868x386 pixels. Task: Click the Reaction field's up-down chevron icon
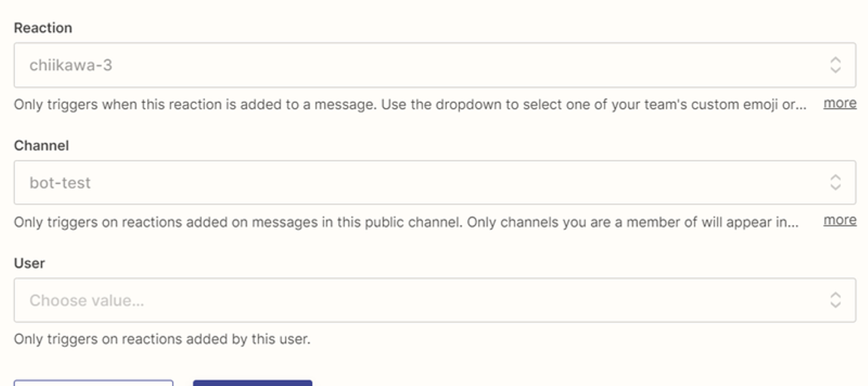point(835,65)
